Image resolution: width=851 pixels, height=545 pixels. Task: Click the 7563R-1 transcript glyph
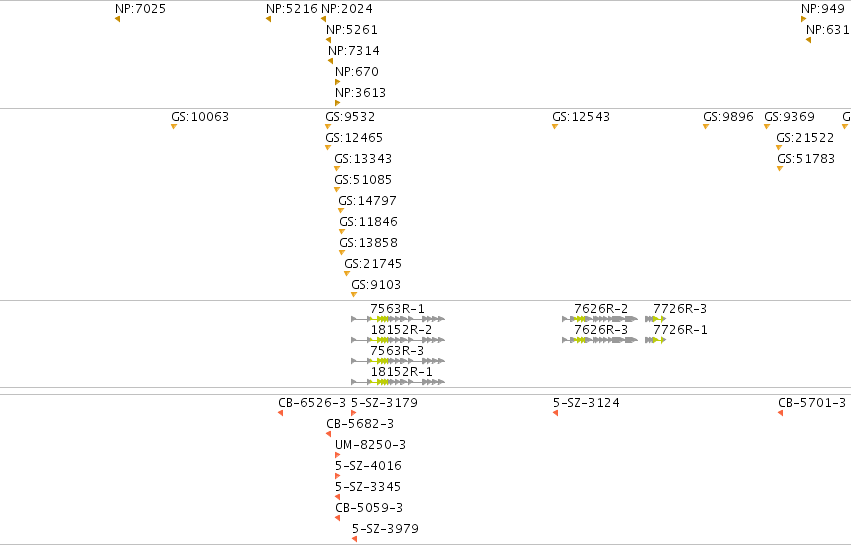coord(398,319)
